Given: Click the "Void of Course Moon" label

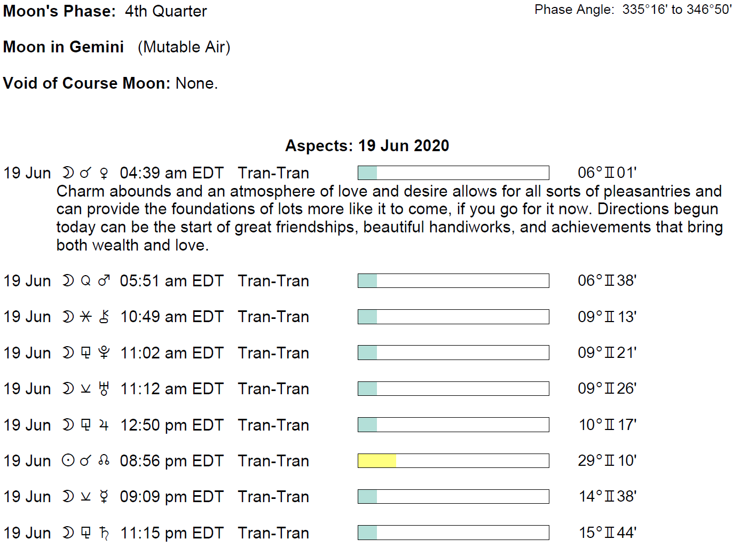Looking at the screenshot, I should coord(86,83).
